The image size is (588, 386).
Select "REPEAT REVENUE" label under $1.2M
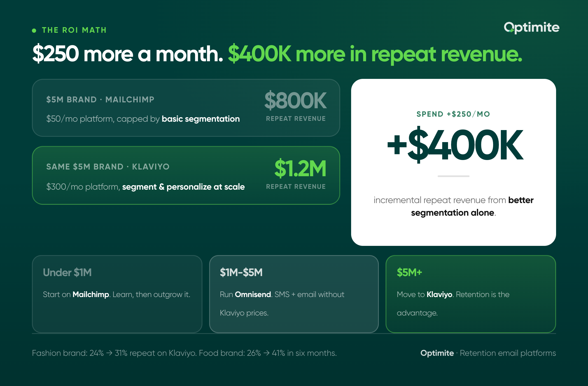pyautogui.click(x=296, y=187)
